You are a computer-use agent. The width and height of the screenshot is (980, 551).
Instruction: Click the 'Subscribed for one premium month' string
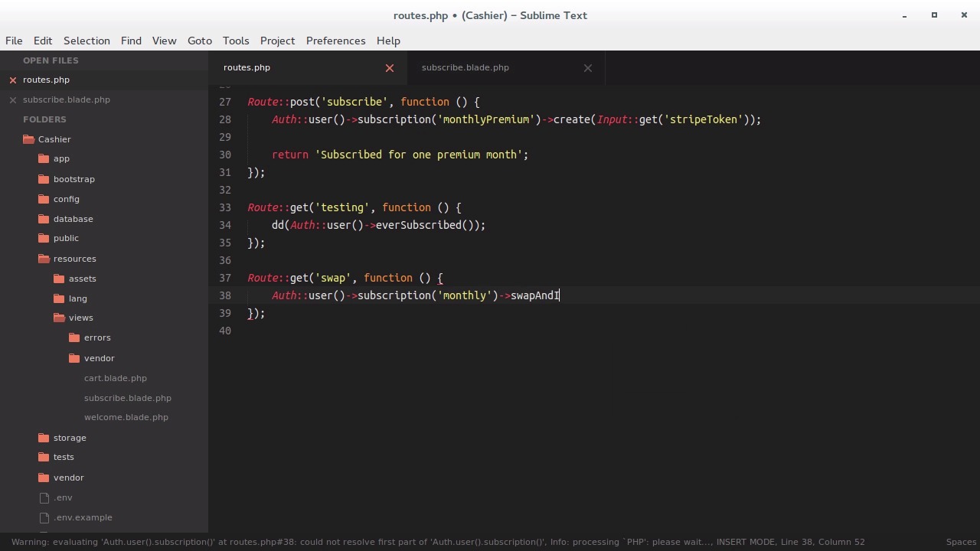[x=419, y=155]
